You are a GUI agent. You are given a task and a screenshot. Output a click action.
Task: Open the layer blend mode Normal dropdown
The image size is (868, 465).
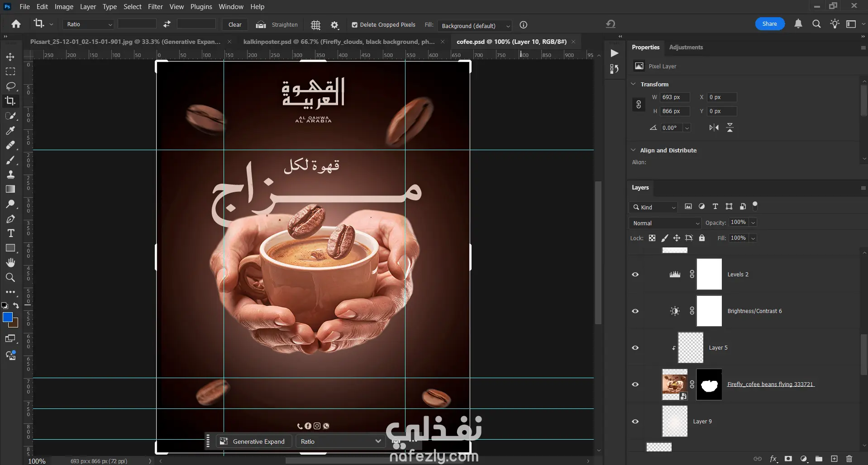point(665,223)
